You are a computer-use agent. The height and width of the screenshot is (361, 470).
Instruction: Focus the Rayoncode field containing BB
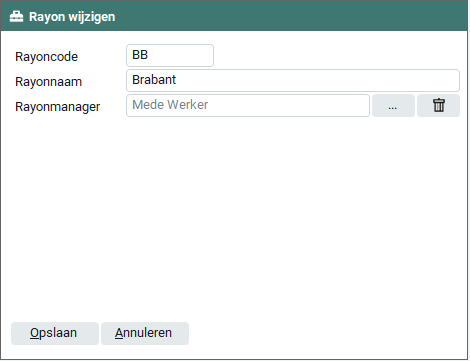(x=170, y=55)
